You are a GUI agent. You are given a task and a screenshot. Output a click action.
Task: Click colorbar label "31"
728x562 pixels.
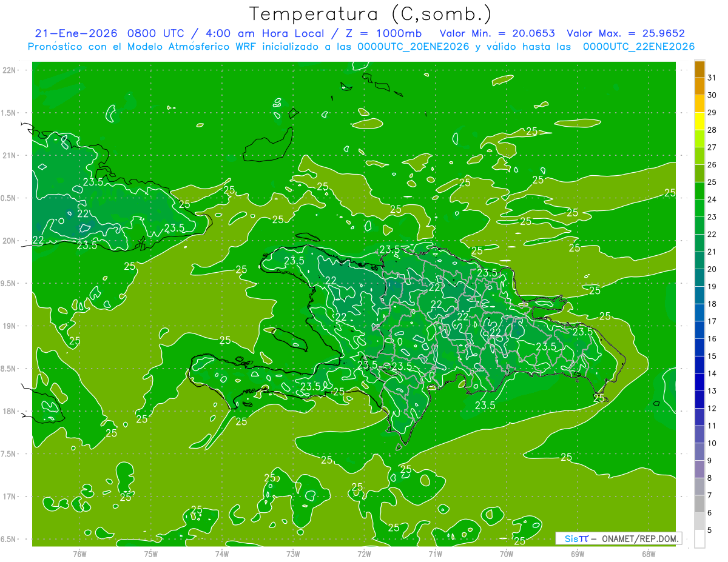pos(712,78)
